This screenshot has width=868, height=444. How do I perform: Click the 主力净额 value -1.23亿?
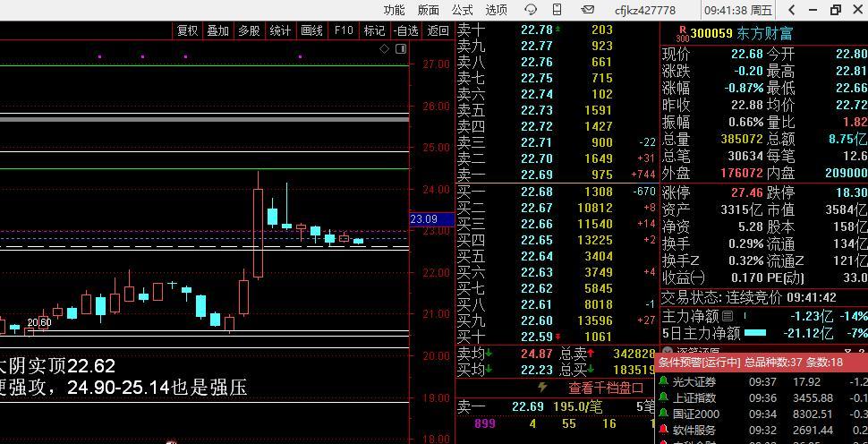(x=812, y=317)
